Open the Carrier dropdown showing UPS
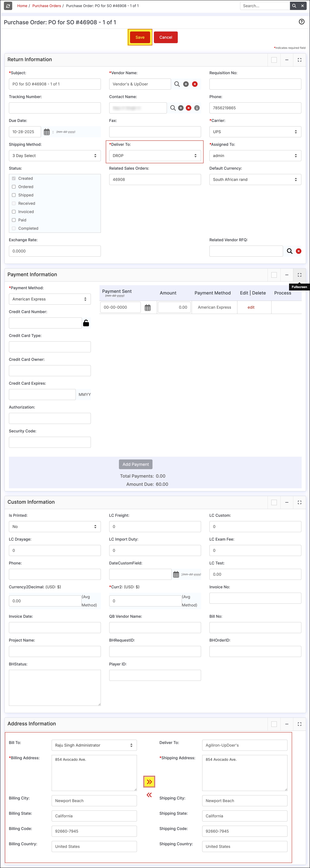This screenshot has height=868, width=310. click(x=255, y=132)
